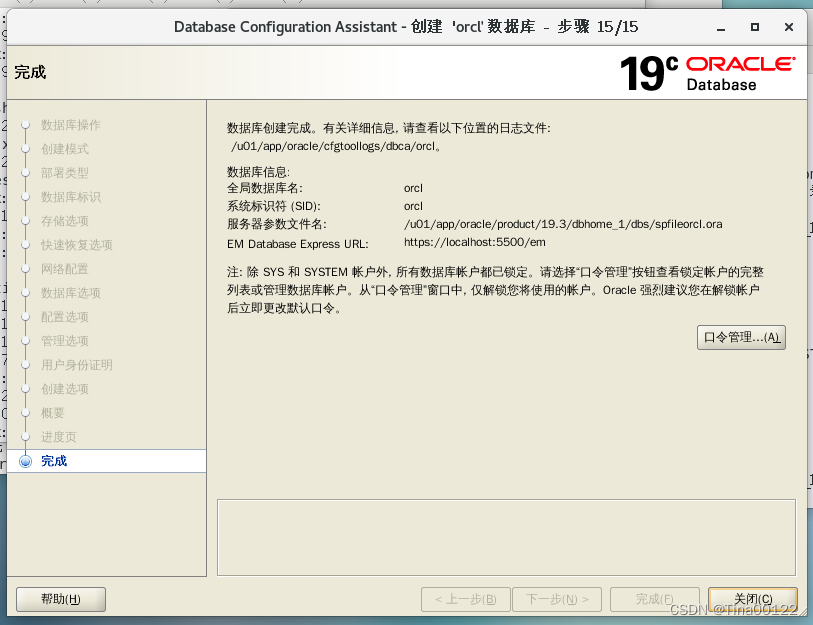Select the 配置选项 step in sidebar
The width and height of the screenshot is (813, 625).
pyautogui.click(x=65, y=317)
